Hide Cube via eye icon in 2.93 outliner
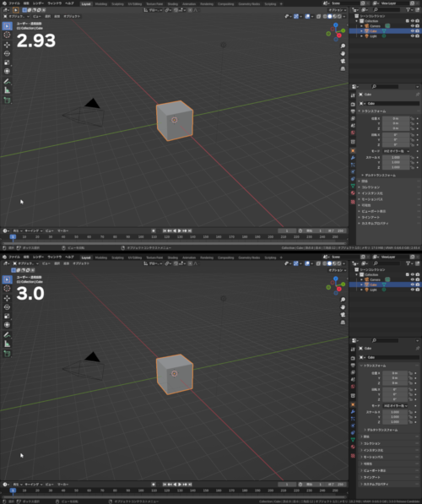The image size is (422, 504). pos(413,31)
